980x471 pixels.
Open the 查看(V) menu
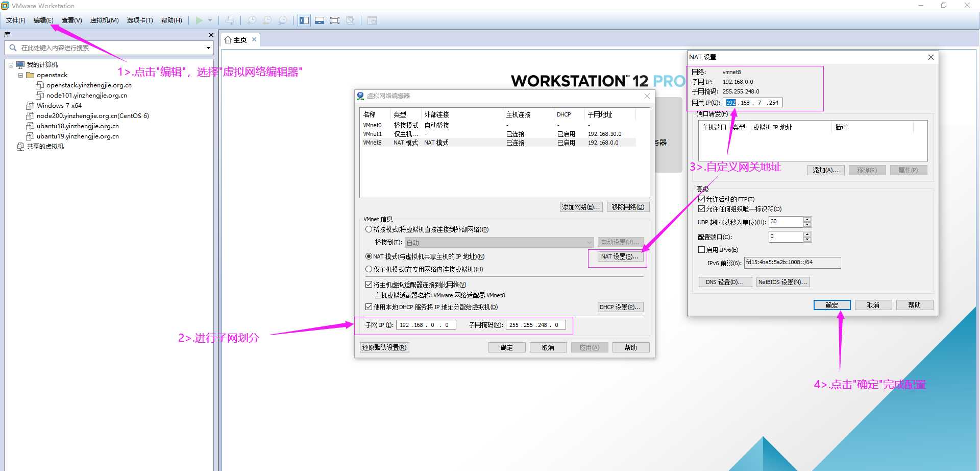point(71,20)
